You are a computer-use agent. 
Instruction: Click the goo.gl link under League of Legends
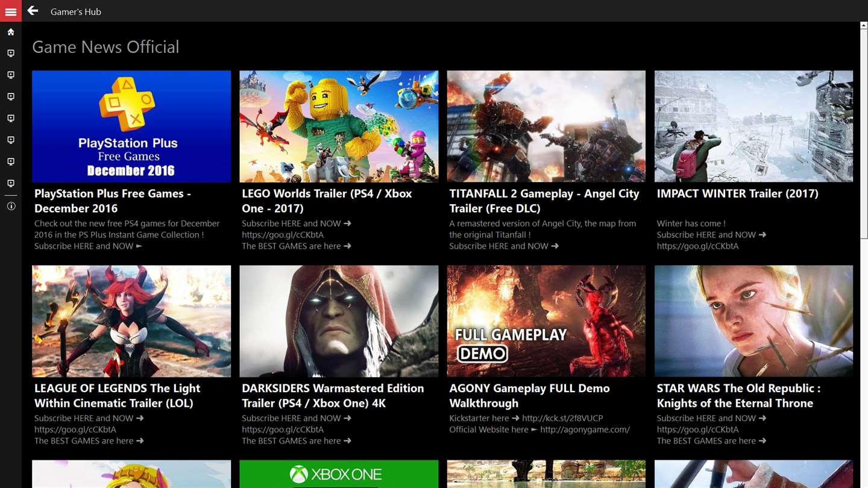tap(75, 430)
